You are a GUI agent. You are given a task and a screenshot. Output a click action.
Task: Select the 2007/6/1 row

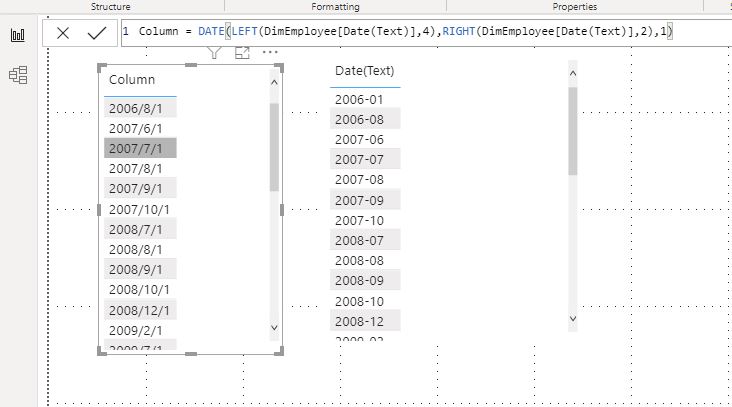click(140, 128)
